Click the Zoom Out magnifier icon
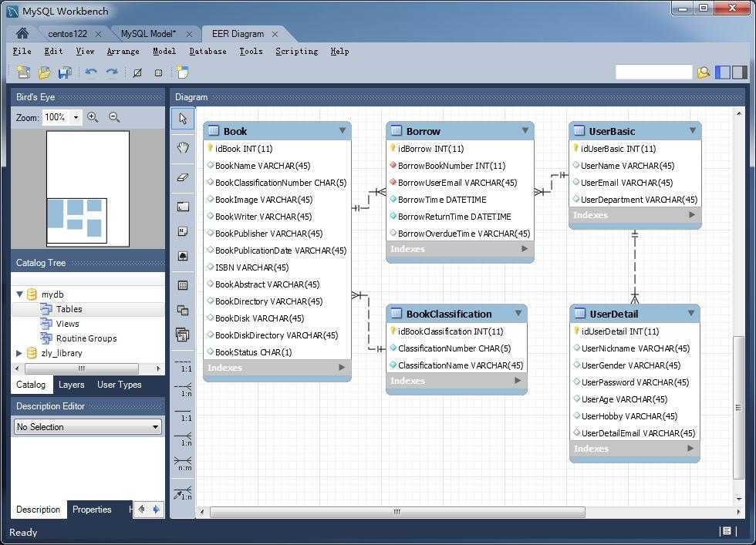This screenshot has height=545, width=756. coord(114,117)
